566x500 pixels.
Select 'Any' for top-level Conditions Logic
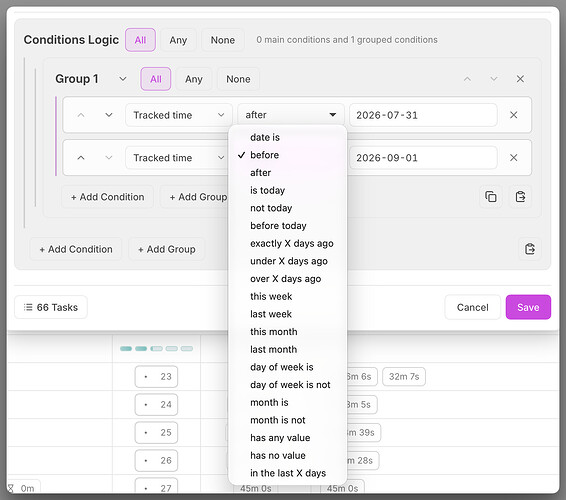178,40
